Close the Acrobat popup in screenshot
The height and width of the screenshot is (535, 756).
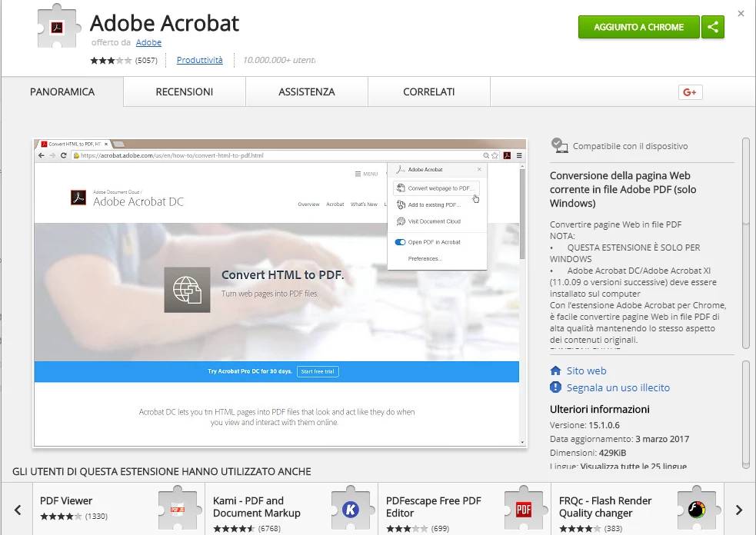(479, 169)
